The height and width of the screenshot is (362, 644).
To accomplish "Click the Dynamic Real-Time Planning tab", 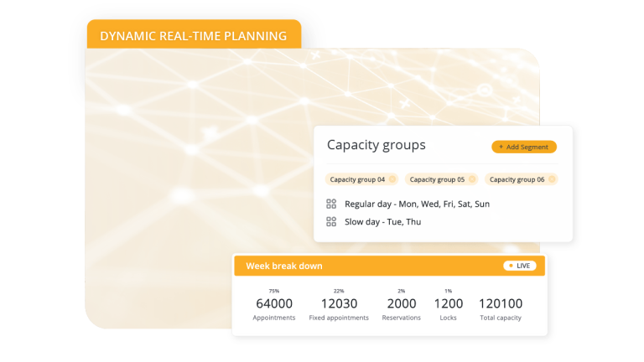I will pyautogui.click(x=194, y=36).
